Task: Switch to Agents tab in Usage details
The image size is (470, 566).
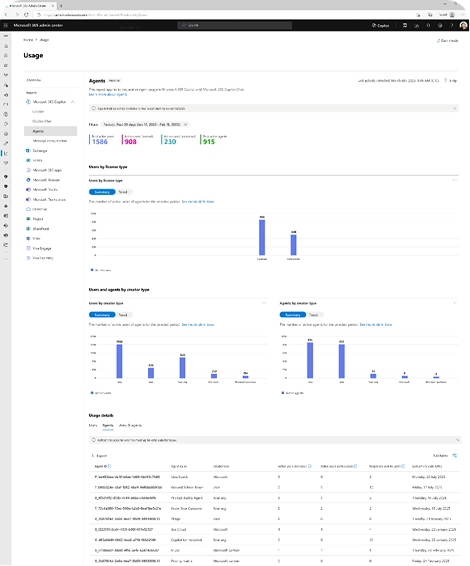Action: (108, 425)
